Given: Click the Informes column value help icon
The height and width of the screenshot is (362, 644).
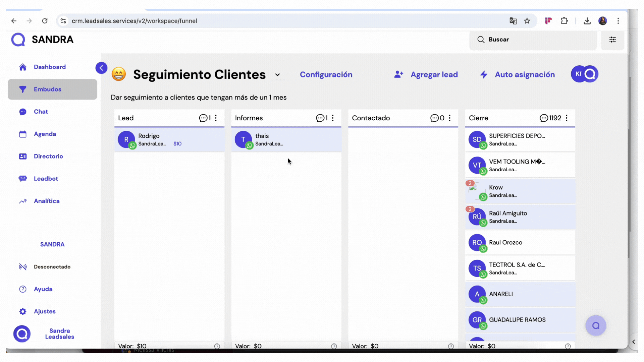Looking at the screenshot, I should click(334, 346).
